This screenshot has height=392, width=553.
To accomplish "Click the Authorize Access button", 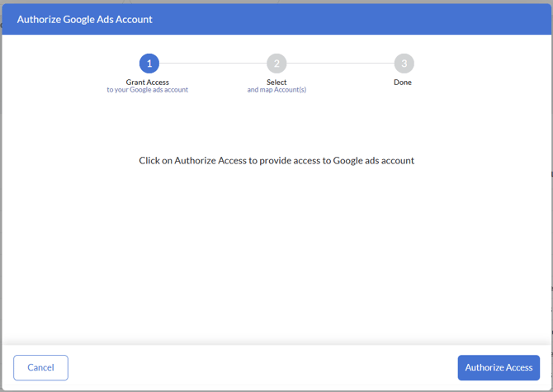I will coord(499,367).
